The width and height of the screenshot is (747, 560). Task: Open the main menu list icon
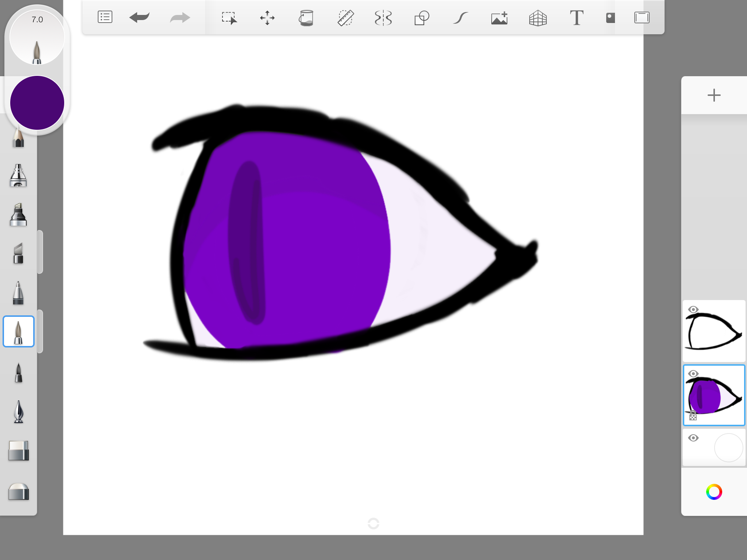[105, 17]
